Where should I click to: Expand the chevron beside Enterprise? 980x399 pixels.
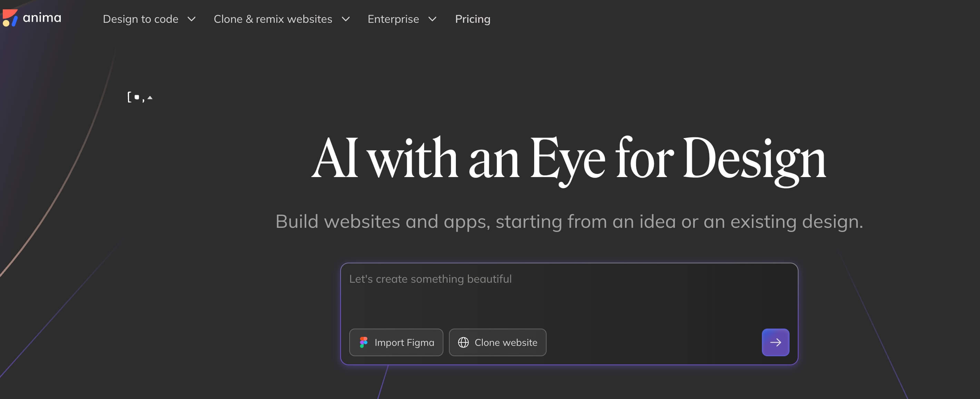432,19
